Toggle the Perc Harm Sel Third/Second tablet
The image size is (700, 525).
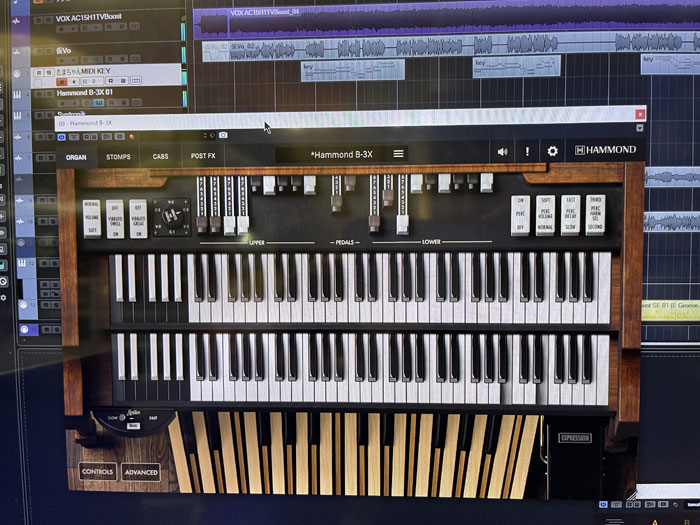596,214
